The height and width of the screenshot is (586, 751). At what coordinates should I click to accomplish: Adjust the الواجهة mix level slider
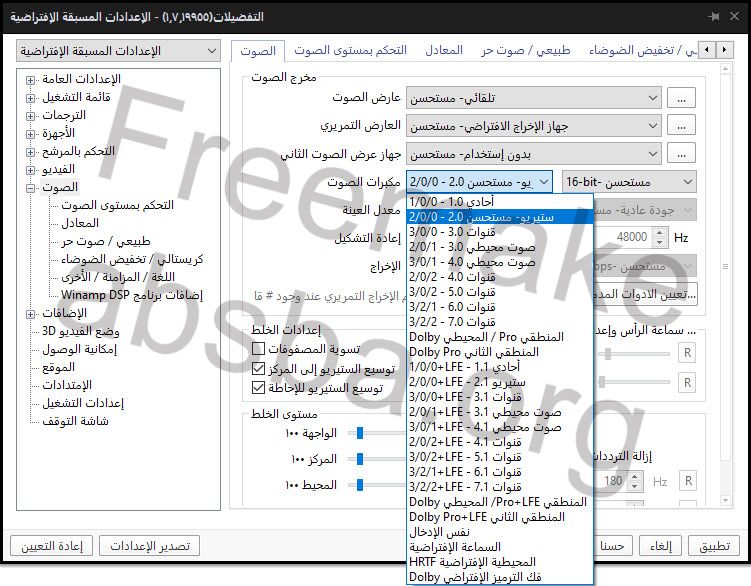[x=360, y=433]
